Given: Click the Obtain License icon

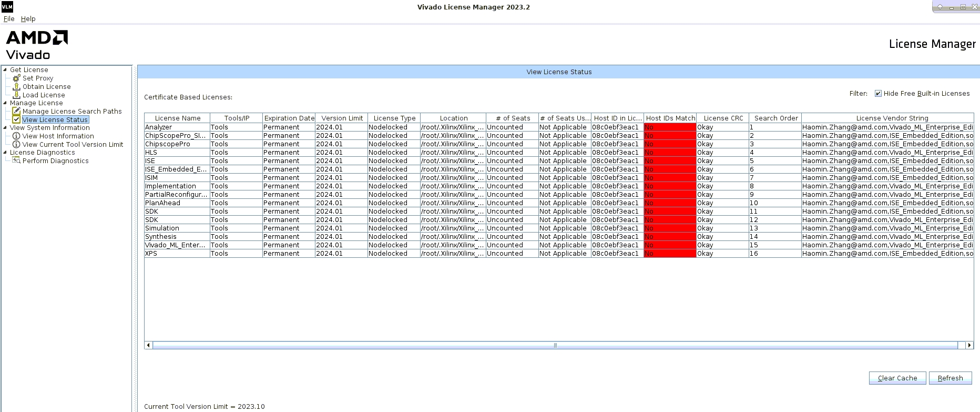Looking at the screenshot, I should point(16,86).
